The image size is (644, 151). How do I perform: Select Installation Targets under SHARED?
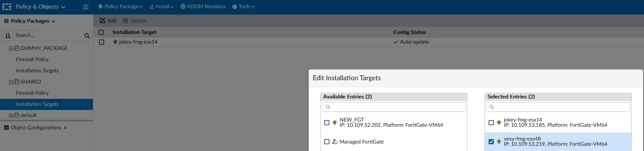pos(46,104)
